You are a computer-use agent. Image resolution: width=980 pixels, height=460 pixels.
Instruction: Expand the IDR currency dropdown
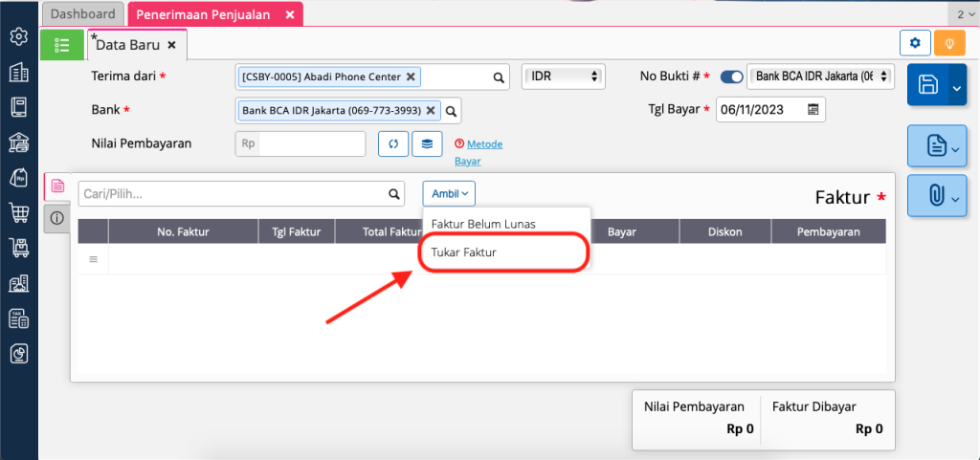(x=563, y=77)
